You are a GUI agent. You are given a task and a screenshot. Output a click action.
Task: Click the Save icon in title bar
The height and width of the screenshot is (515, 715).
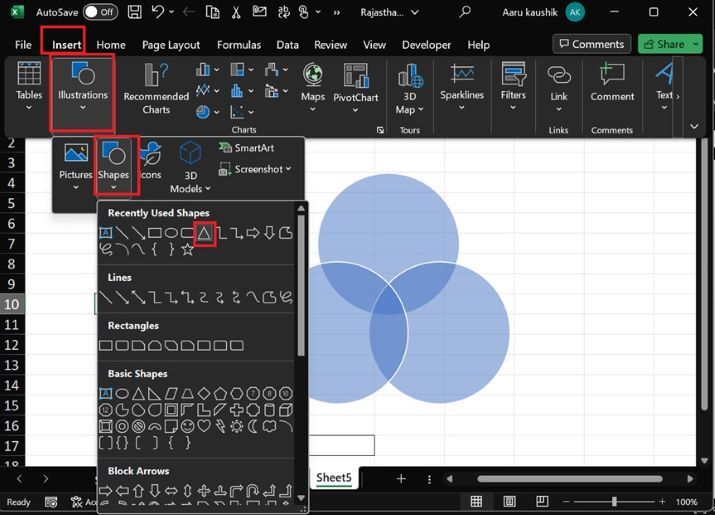[134, 12]
